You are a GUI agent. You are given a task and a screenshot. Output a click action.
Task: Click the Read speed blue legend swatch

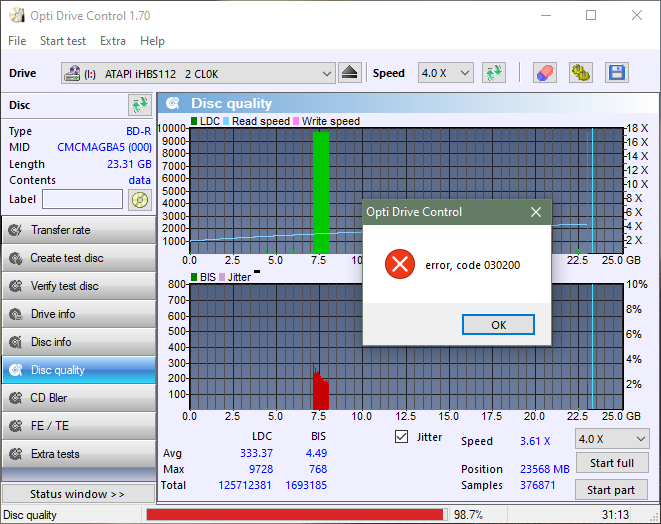(x=226, y=121)
